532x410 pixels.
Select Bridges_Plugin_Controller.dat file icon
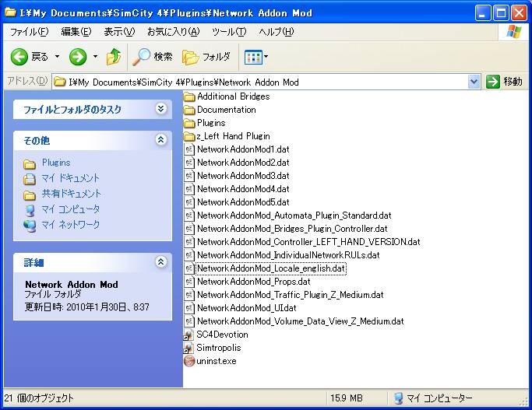[189, 229]
